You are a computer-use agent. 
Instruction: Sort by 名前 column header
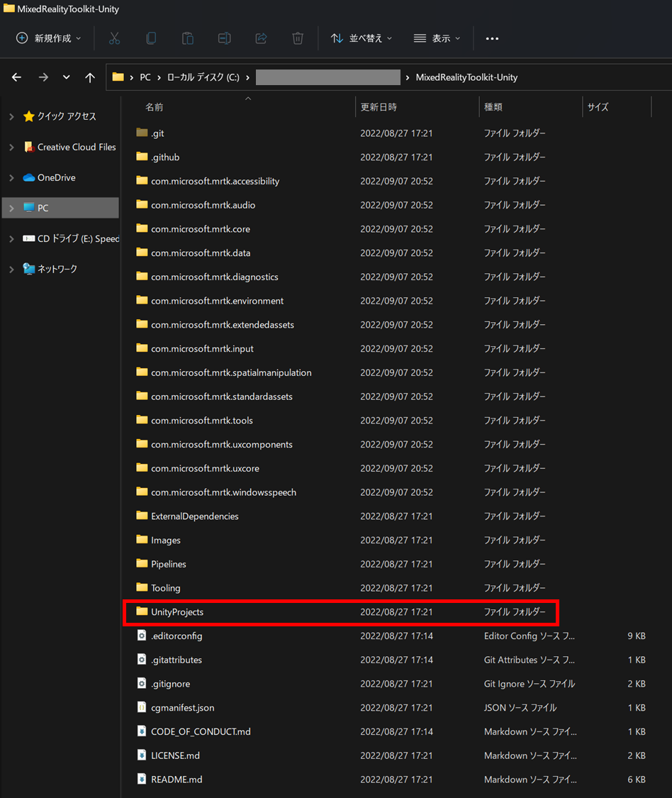(154, 107)
